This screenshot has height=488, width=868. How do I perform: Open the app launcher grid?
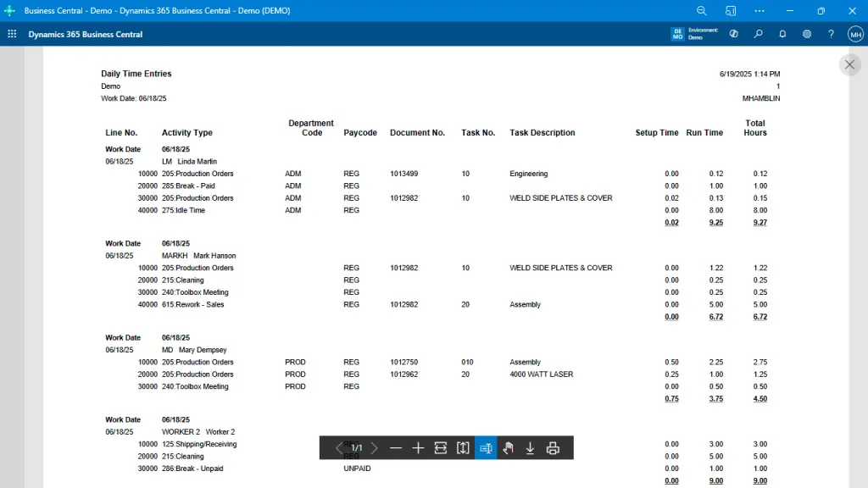[x=12, y=34]
